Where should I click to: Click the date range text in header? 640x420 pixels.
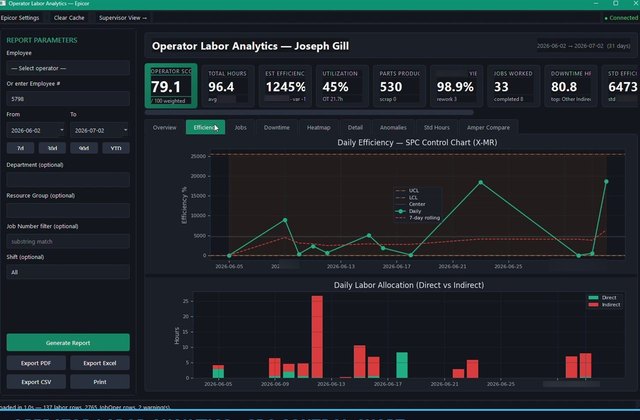coord(583,46)
